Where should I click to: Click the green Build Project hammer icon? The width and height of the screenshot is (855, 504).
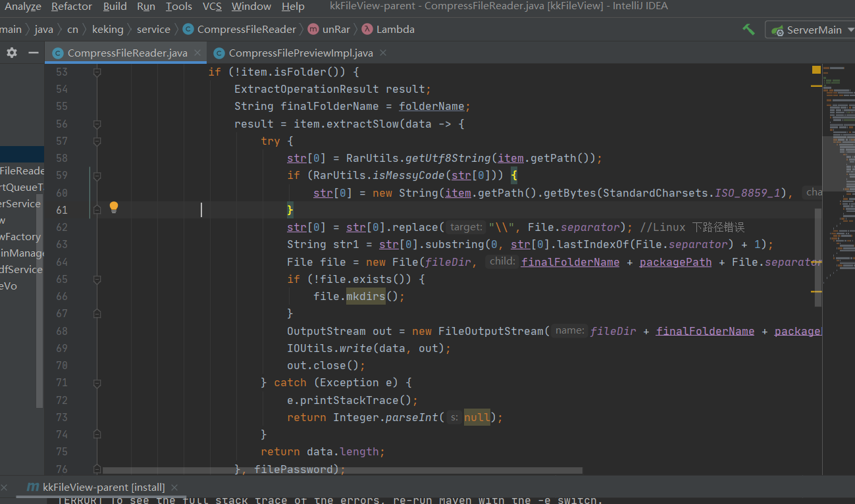748,30
